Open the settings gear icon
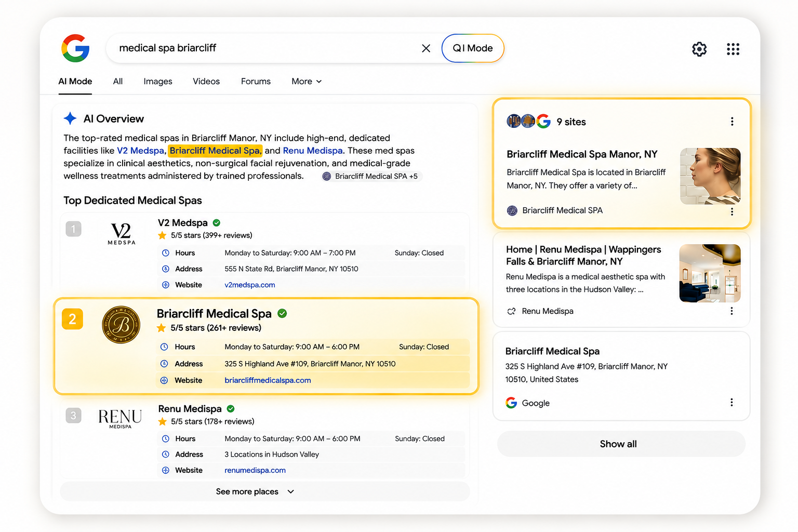The height and width of the screenshot is (532, 798). click(699, 49)
